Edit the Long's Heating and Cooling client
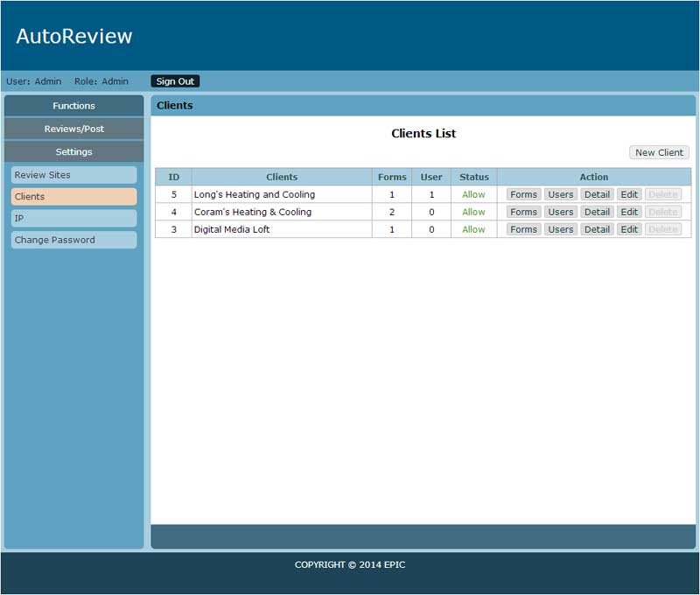 [x=629, y=194]
